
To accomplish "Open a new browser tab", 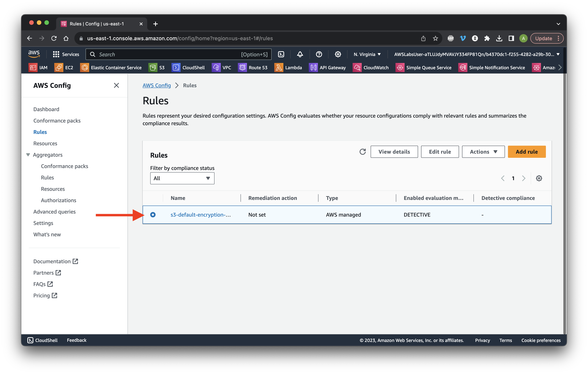I will [155, 24].
